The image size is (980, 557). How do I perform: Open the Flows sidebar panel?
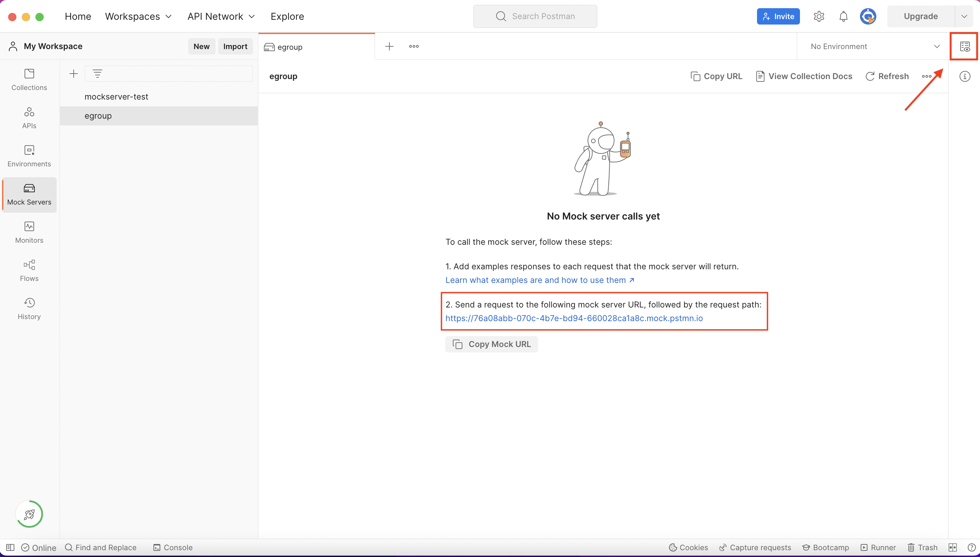pyautogui.click(x=29, y=270)
